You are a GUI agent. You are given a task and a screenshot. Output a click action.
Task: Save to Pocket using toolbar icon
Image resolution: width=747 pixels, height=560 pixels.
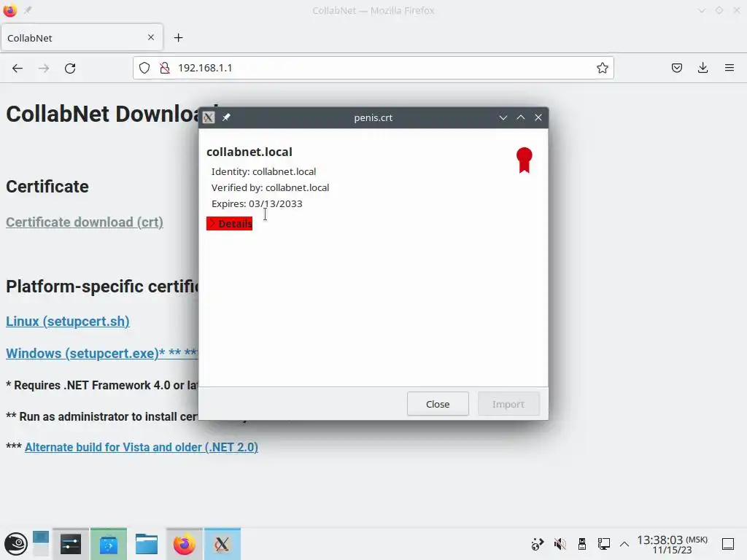click(676, 68)
